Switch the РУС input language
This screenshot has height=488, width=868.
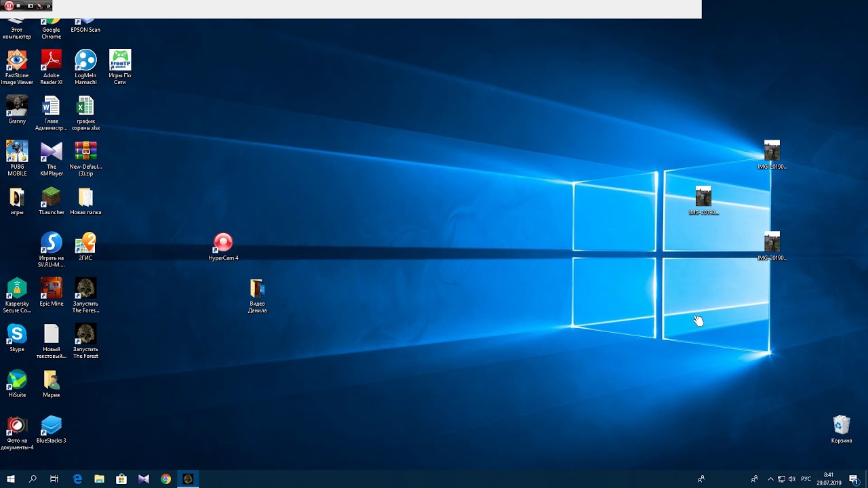(x=806, y=479)
